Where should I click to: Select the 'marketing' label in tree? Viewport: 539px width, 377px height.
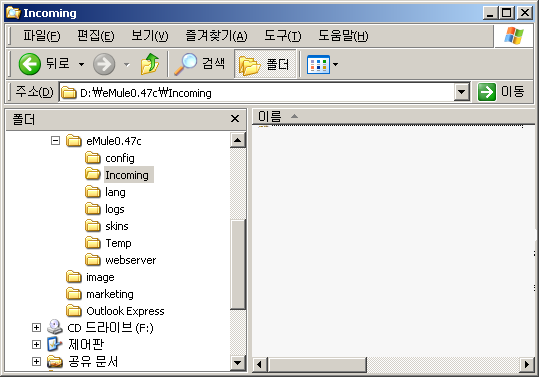[110, 294]
